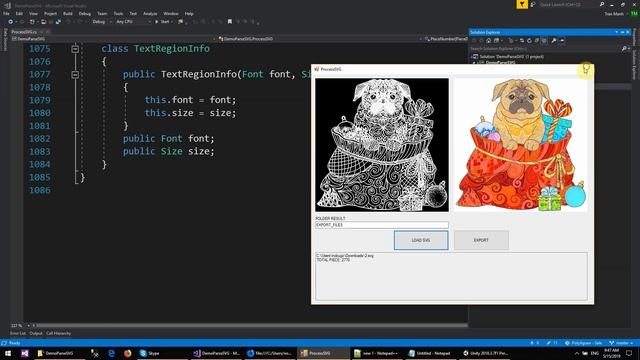Open the Build menu

pos(68,13)
